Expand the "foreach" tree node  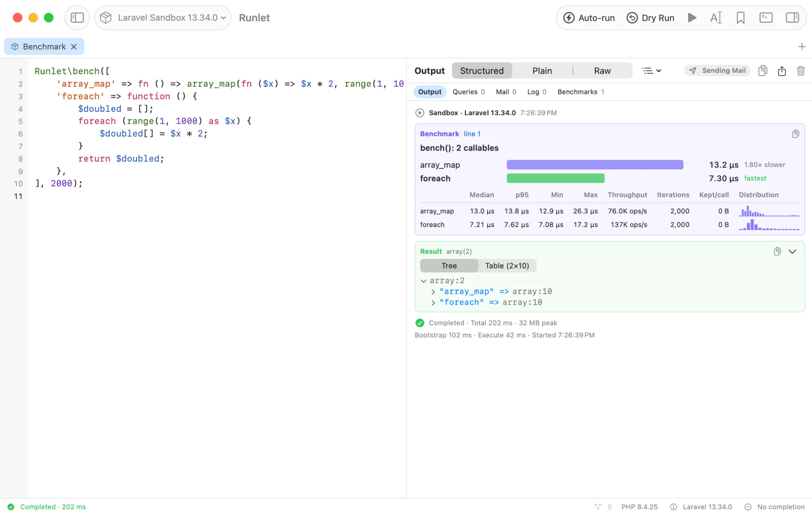click(433, 303)
